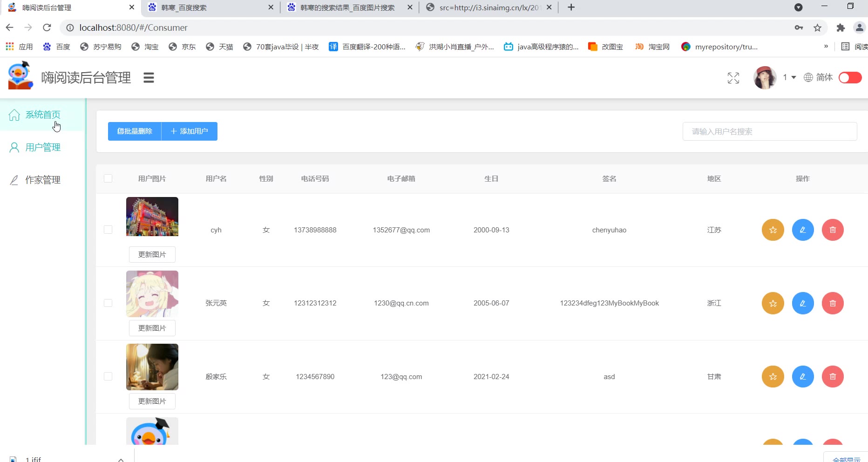
Task: Switch to the sinaimg.cn browser tab
Action: point(489,7)
